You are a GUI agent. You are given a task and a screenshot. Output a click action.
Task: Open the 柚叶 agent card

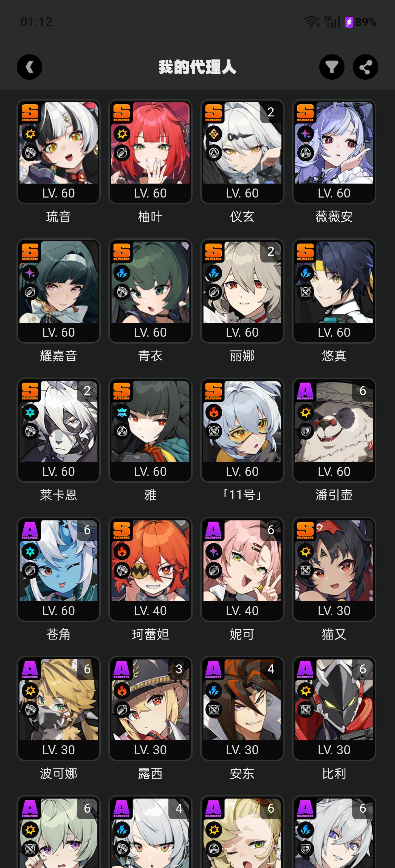coord(150,152)
